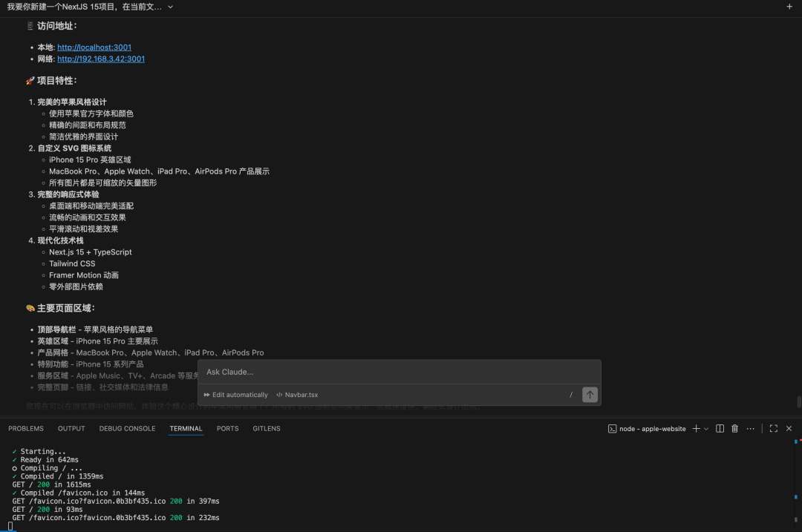Select the '自定义 SVG 图标系统' list item
The image size is (802, 532).
click(74, 148)
